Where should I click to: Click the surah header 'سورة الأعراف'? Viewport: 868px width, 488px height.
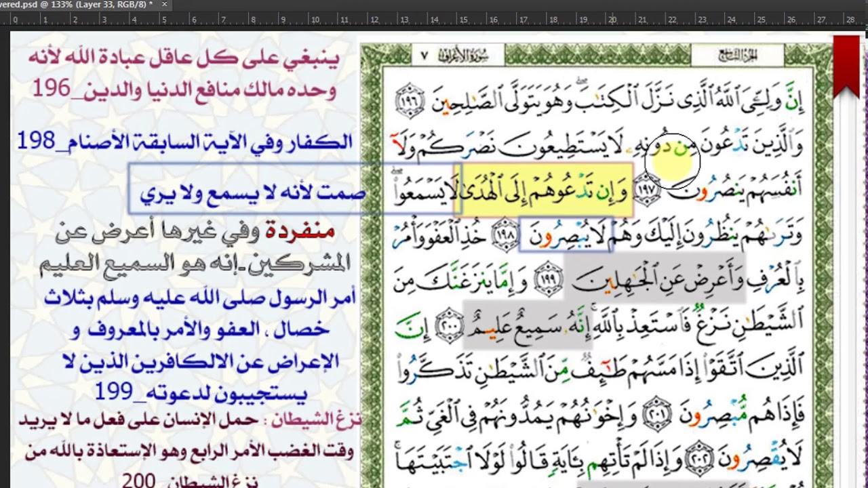pos(463,56)
